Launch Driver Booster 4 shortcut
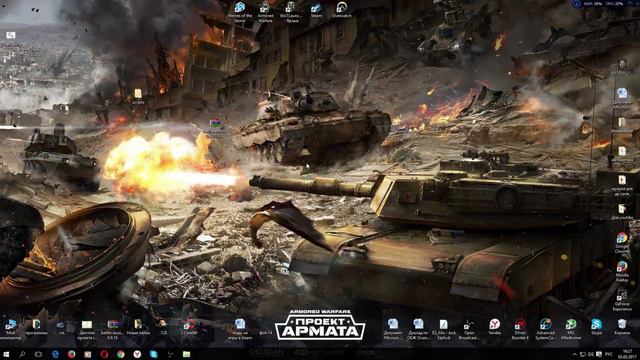 pyautogui.click(x=520, y=330)
